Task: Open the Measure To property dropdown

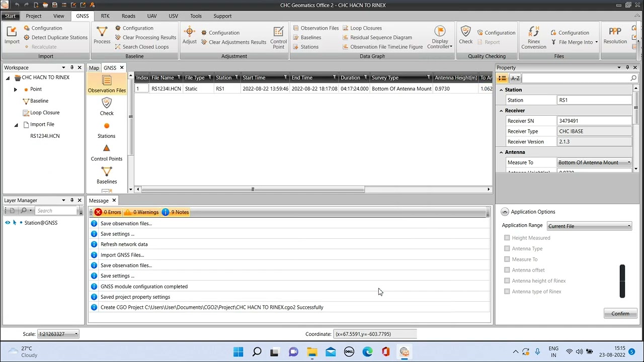Action: click(594, 162)
